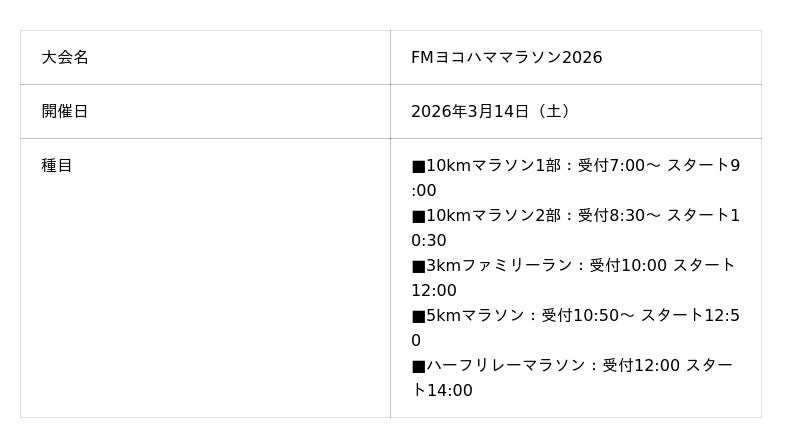Select the date 2026年3月14日（土）

[490, 112]
